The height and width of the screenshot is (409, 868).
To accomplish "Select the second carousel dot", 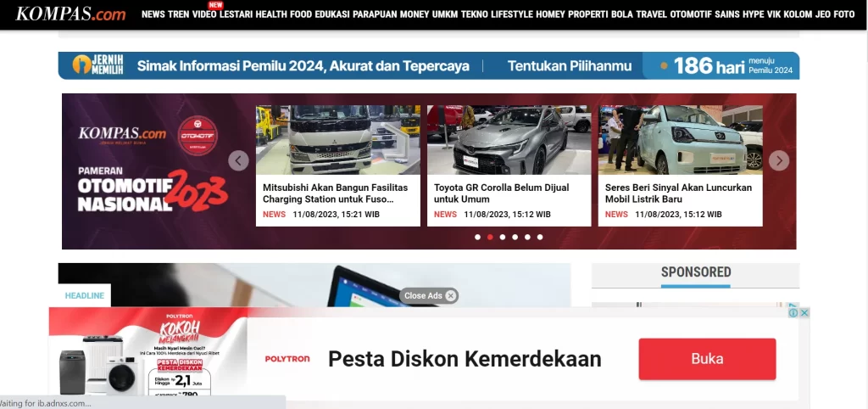I will click(490, 238).
